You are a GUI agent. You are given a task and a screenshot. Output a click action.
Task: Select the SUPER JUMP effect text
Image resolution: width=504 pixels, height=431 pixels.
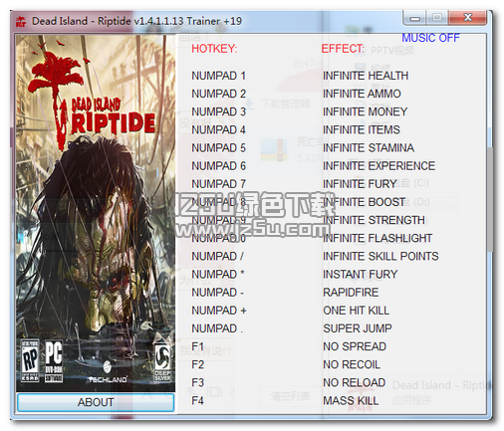pos(358,328)
